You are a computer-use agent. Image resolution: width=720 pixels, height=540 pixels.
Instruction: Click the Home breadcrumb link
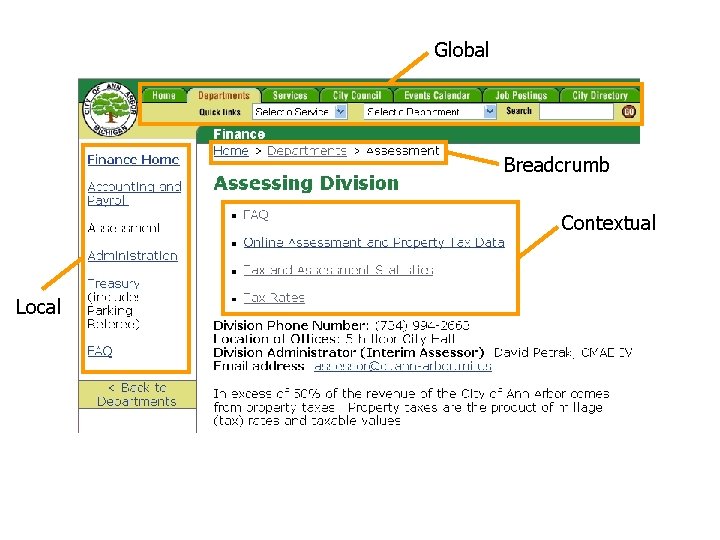231,151
